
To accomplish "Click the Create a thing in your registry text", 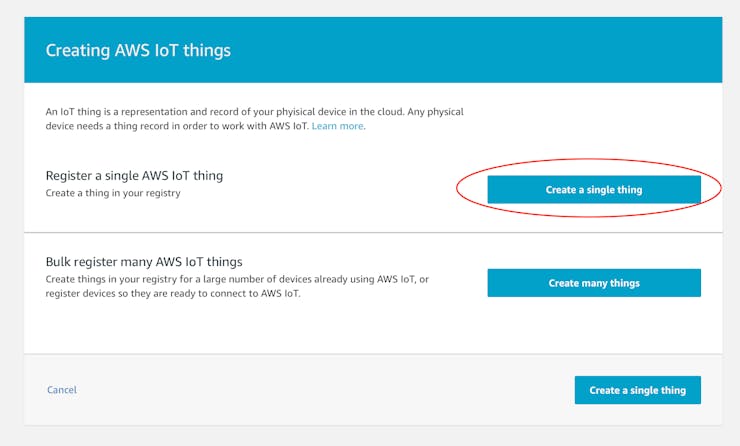I will [113, 193].
